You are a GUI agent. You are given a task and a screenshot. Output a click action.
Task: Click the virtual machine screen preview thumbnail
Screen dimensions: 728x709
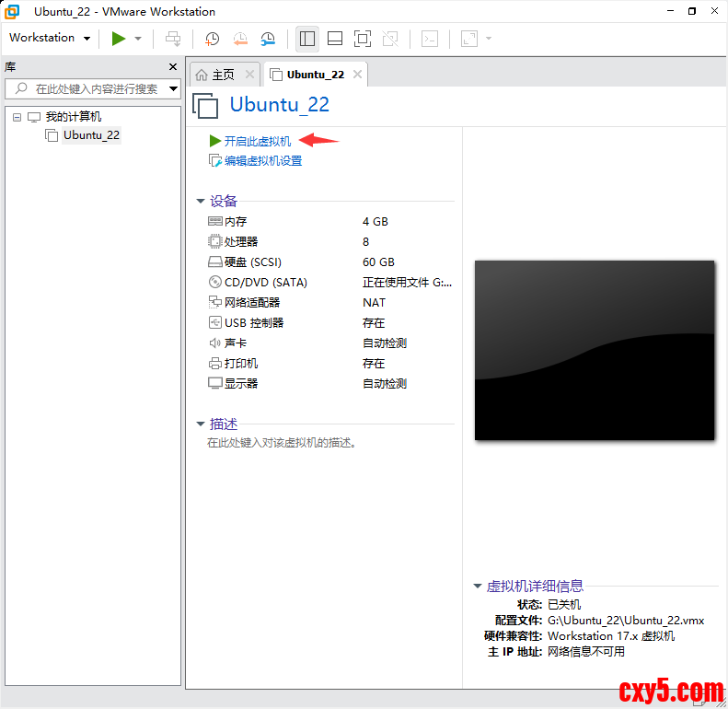pyautogui.click(x=595, y=350)
